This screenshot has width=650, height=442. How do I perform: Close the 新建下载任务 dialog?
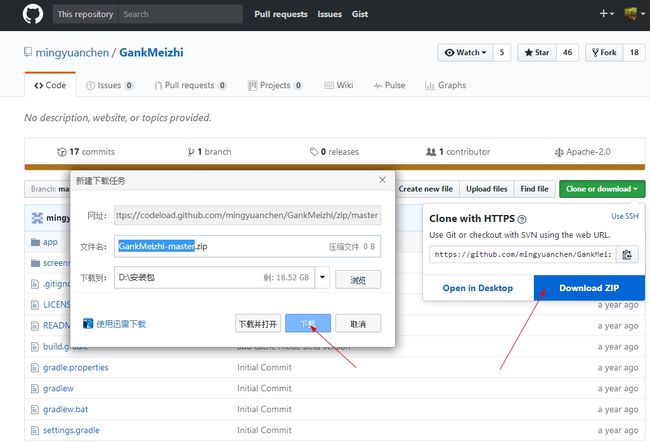click(382, 180)
